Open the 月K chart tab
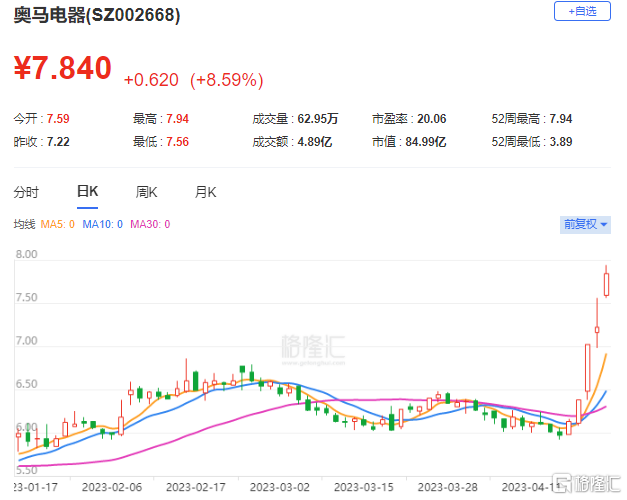The image size is (627, 500). pos(206,192)
